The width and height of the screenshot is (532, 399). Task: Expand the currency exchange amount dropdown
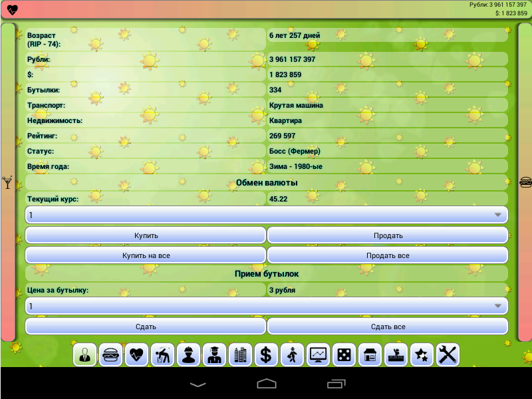[267, 215]
